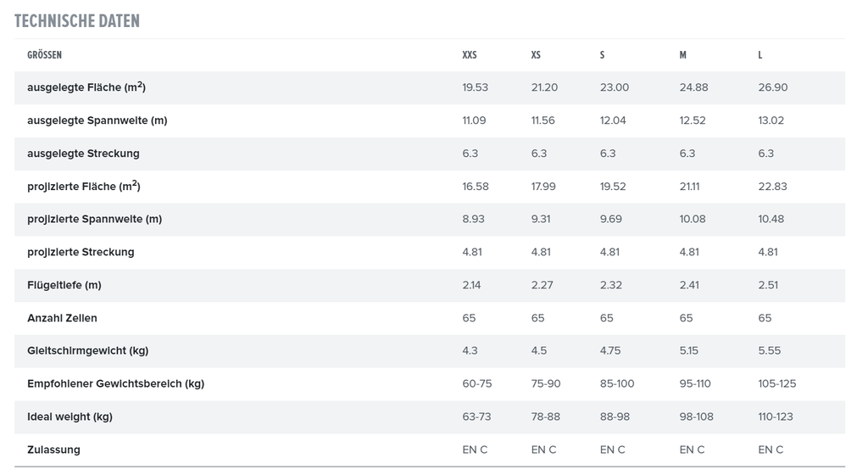Click the 26.90 value for size L

click(773, 87)
